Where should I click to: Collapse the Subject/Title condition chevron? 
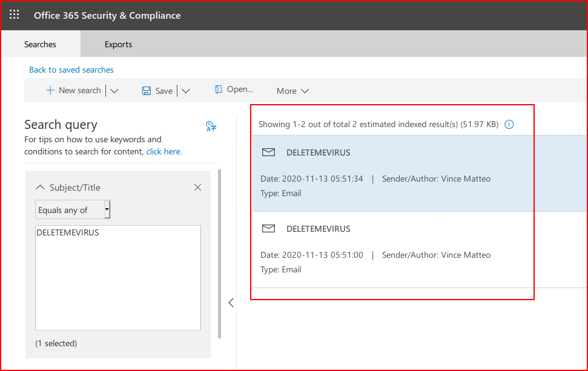tap(40, 187)
